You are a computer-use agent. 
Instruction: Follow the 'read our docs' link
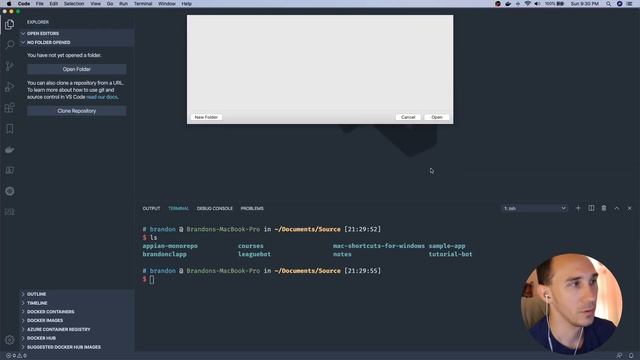click(x=102, y=97)
